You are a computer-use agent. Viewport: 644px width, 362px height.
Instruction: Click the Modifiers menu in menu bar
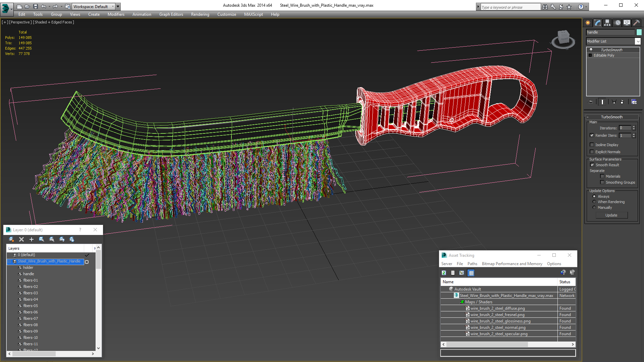coord(115,14)
